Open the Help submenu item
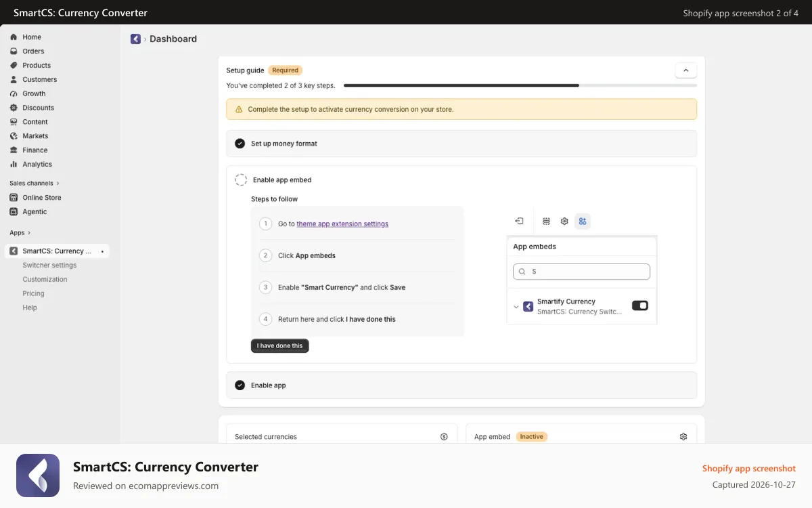The width and height of the screenshot is (812, 508). click(30, 308)
